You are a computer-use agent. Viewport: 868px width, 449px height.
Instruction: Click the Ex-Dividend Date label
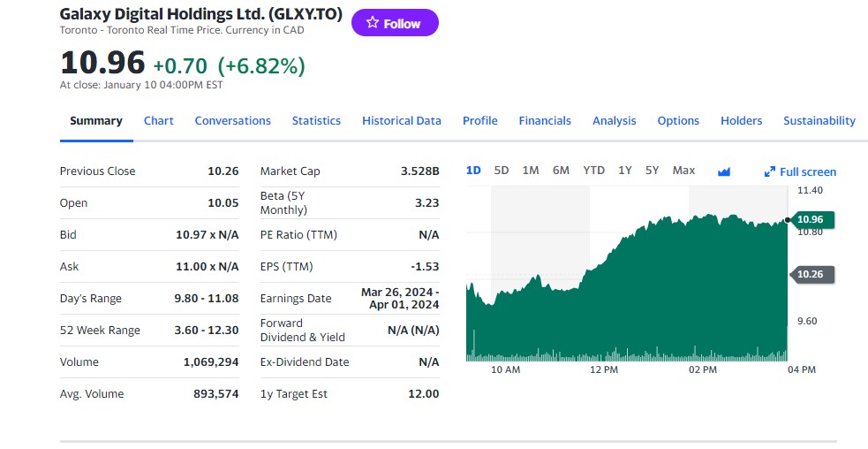[305, 362]
